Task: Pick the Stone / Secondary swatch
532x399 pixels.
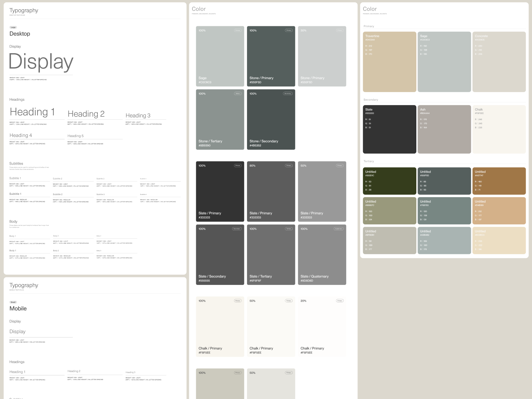Action: [271, 120]
